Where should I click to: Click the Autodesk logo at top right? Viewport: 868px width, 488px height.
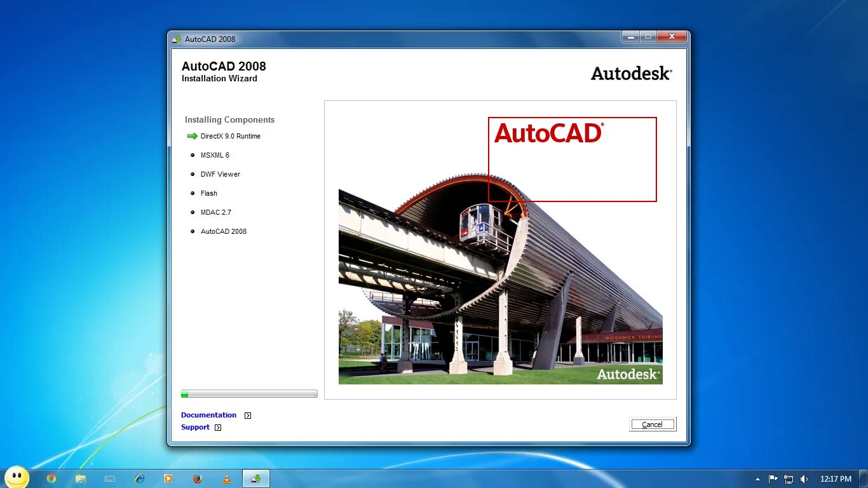click(x=631, y=73)
